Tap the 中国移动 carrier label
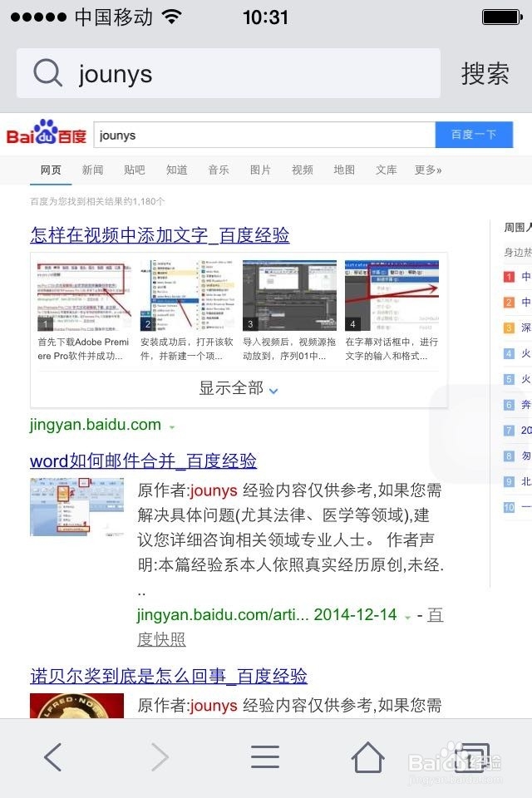This screenshot has height=798, width=532. [x=114, y=17]
